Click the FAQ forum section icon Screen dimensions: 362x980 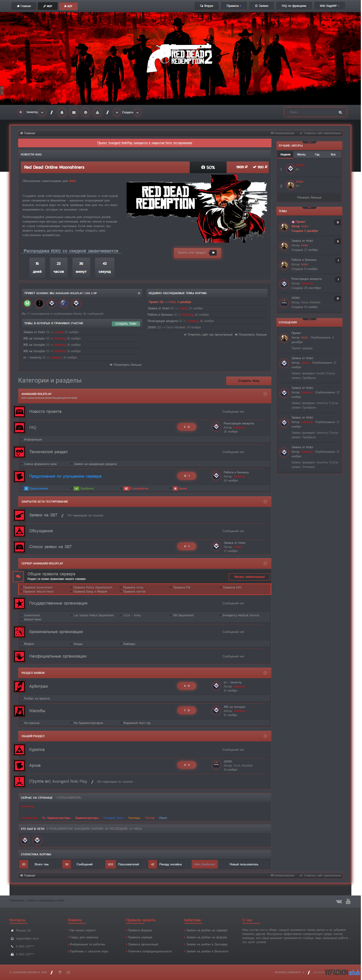point(19,428)
